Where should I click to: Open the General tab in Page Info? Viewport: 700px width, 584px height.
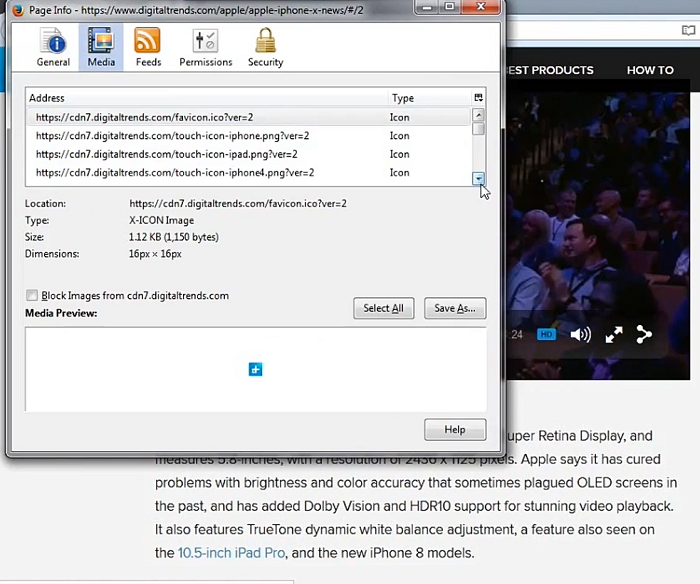pos(53,47)
